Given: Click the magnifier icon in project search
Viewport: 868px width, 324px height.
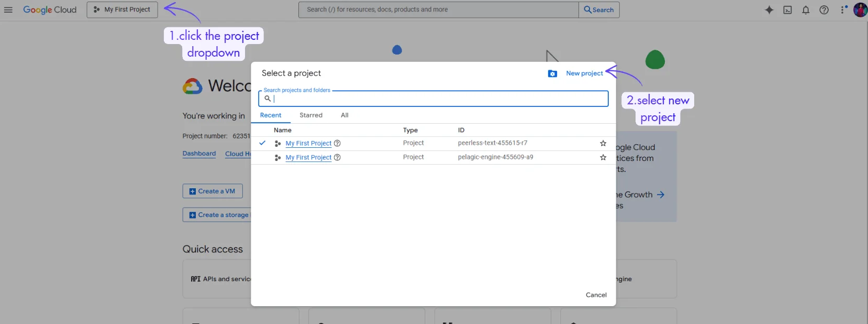Looking at the screenshot, I should point(268,99).
